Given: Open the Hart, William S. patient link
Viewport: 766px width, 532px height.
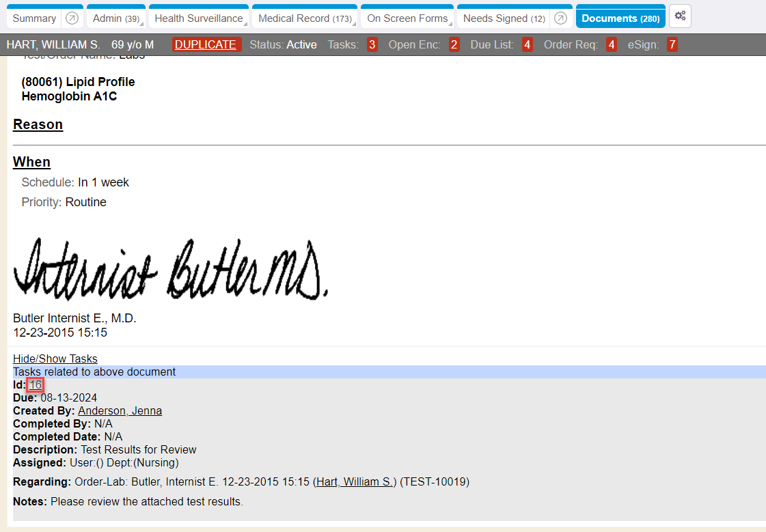Looking at the screenshot, I should tap(355, 482).
